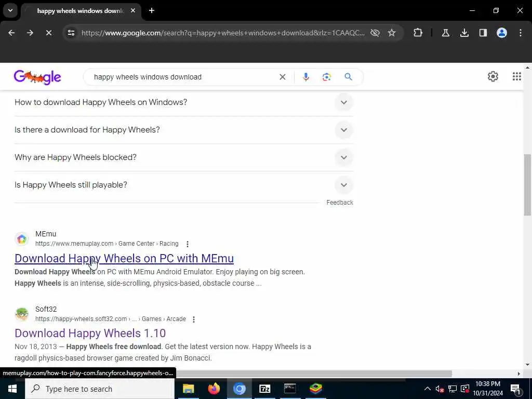
Task: Bookmark this page with the star
Action: click(x=392, y=33)
